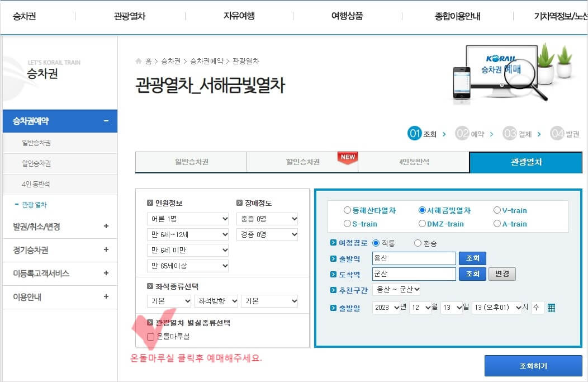The height and width of the screenshot is (382, 588).
Task: Click the Korail 승차권 예매 banner image
Action: click(x=512, y=72)
